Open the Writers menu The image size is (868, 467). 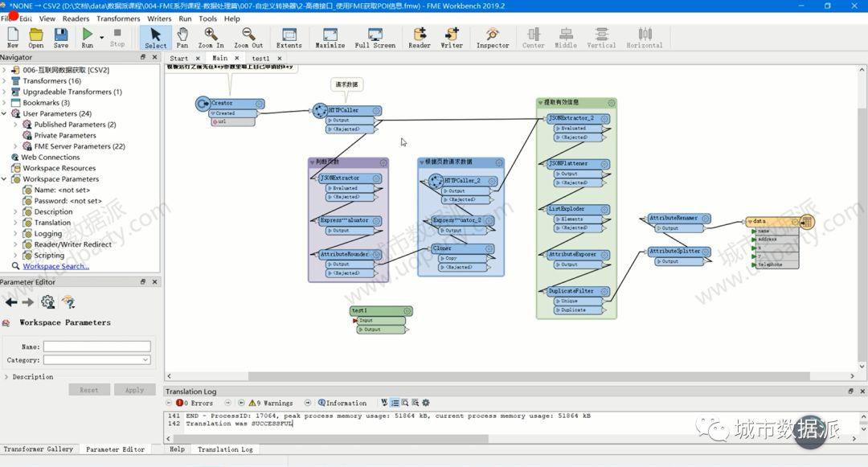[x=159, y=18]
